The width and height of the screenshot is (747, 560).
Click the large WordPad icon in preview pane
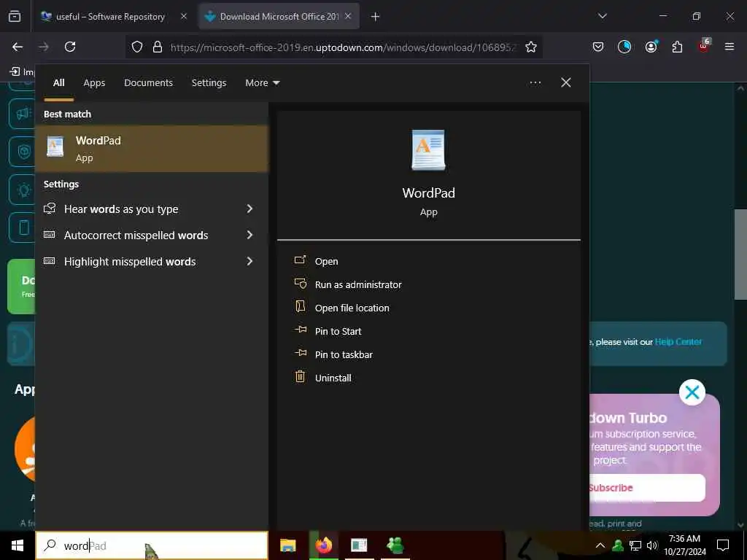tap(428, 150)
